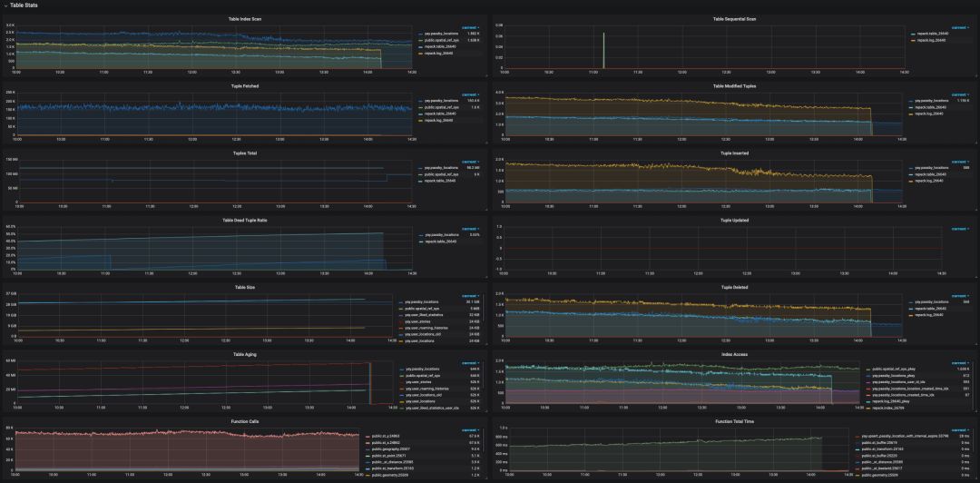Open the Table Index Scan panel title menu

click(x=245, y=19)
